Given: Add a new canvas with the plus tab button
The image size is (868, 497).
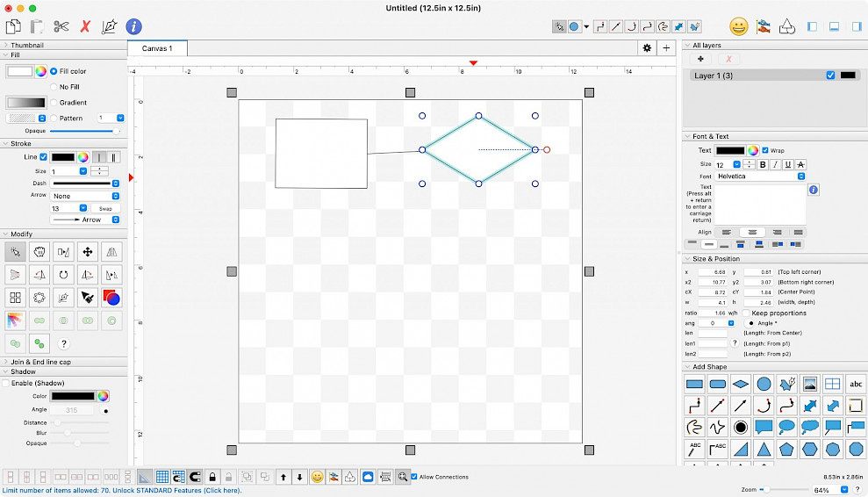Looking at the screenshot, I should point(666,48).
